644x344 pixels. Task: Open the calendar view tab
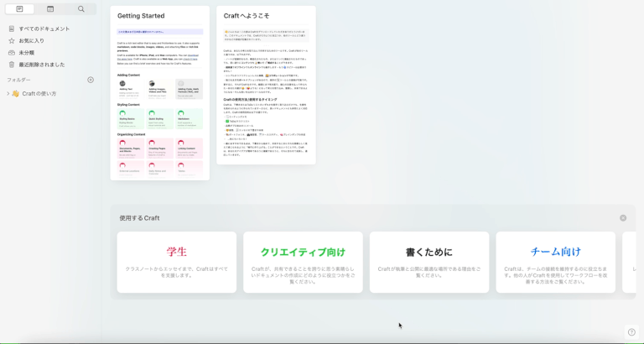(50, 9)
